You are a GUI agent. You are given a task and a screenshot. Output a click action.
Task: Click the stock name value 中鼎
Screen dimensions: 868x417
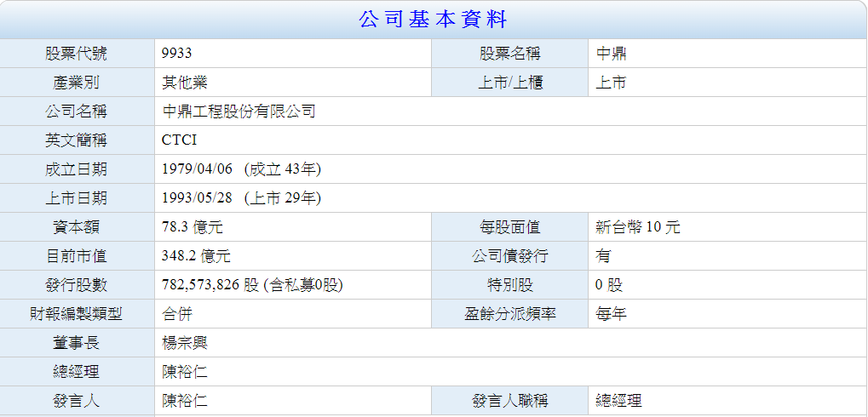tap(611, 54)
